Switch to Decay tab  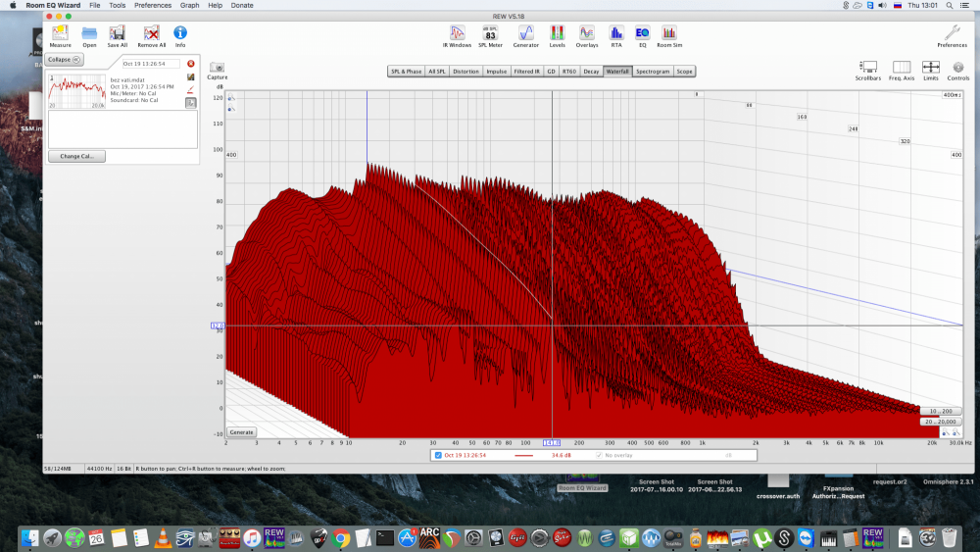pos(591,72)
